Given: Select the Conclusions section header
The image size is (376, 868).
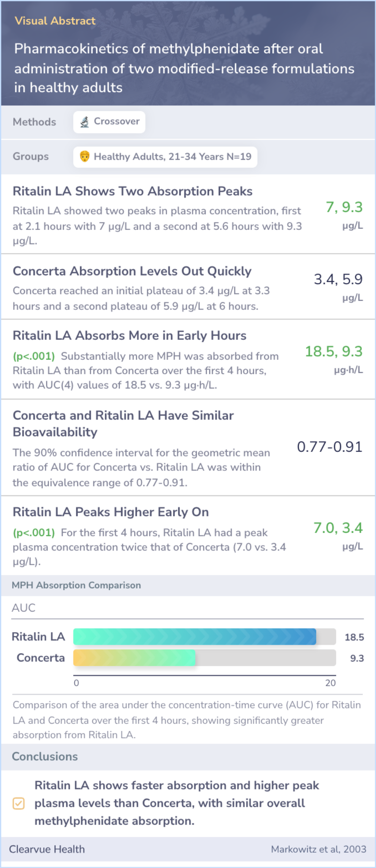Looking at the screenshot, I should [45, 756].
